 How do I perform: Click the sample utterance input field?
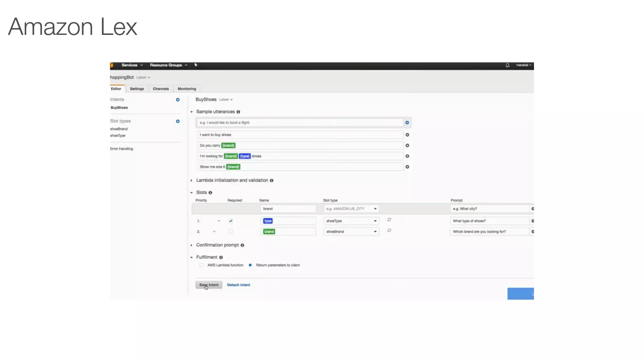pos(300,123)
